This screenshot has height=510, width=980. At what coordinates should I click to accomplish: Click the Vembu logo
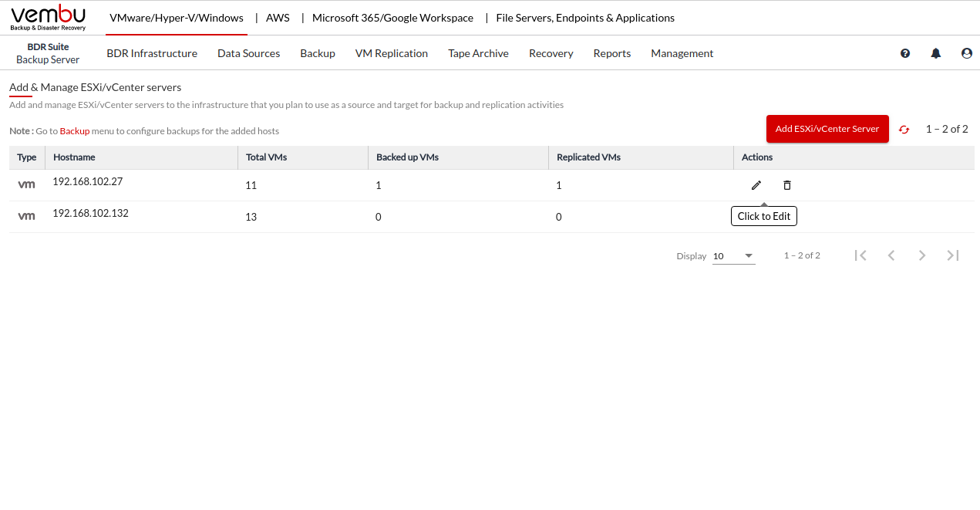coord(48,17)
